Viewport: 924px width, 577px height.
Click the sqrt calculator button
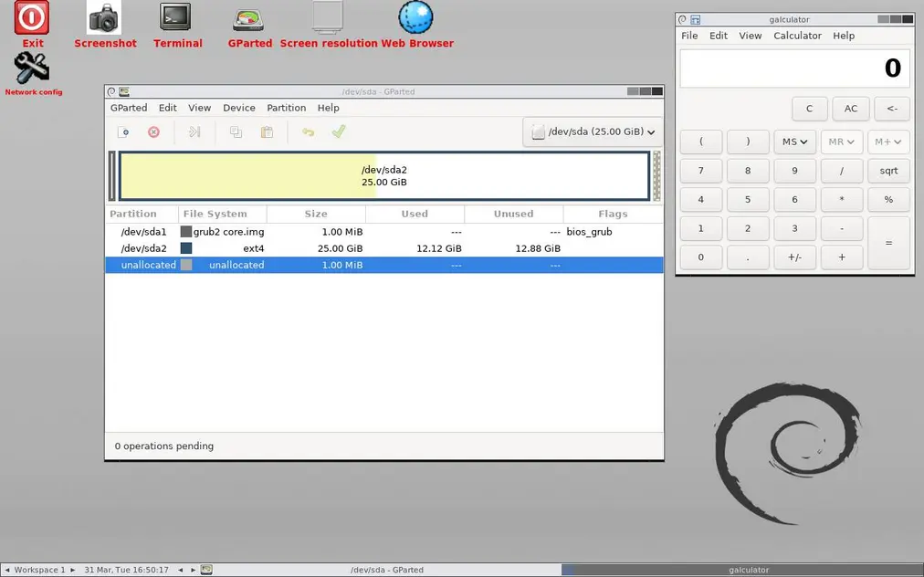(x=888, y=171)
